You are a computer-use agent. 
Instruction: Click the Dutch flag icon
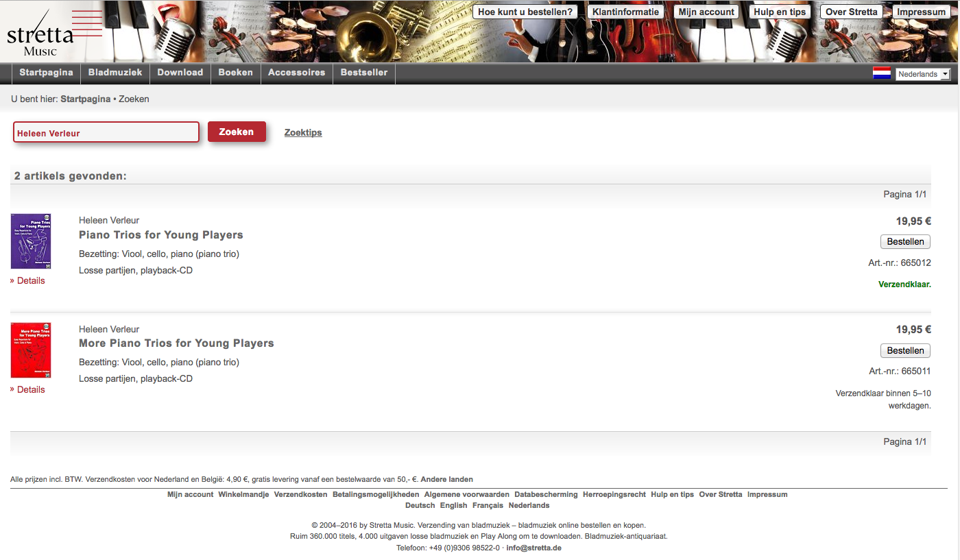pyautogui.click(x=881, y=73)
